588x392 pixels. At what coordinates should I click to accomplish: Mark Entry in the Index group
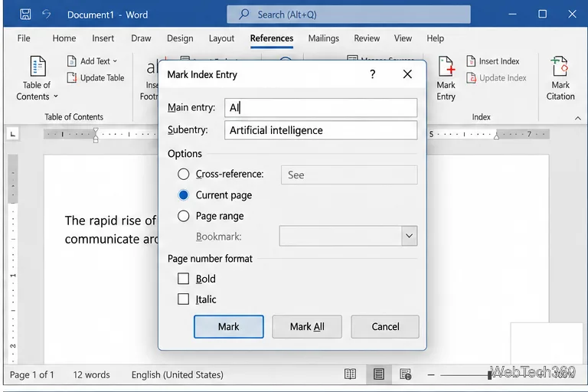(446, 78)
